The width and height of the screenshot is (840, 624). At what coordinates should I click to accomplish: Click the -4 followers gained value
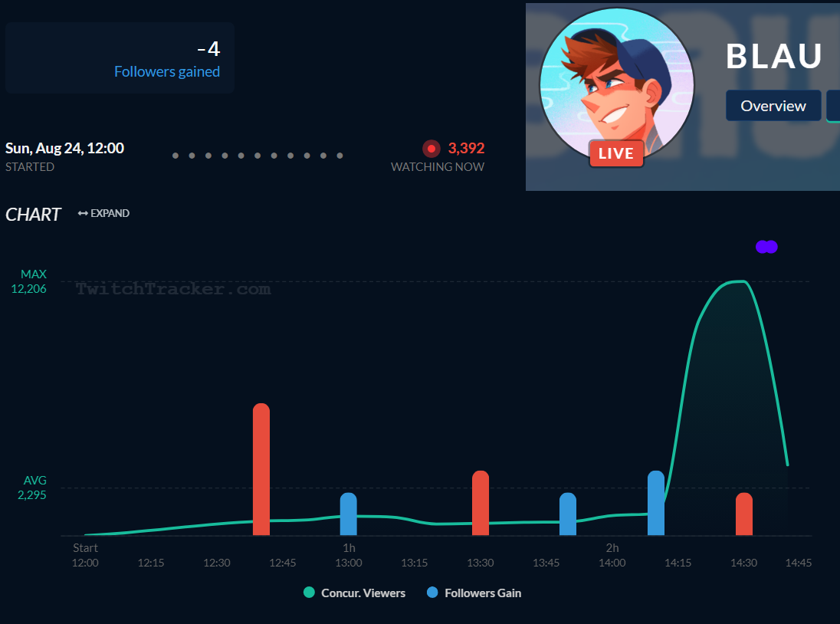tap(208, 49)
